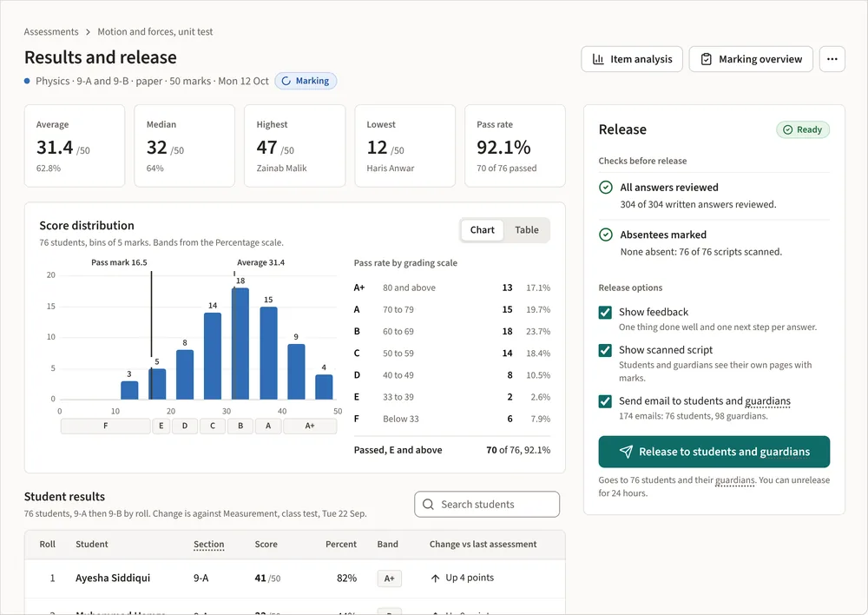The image size is (868, 615).
Task: Click the Search students field
Action: pos(487,504)
